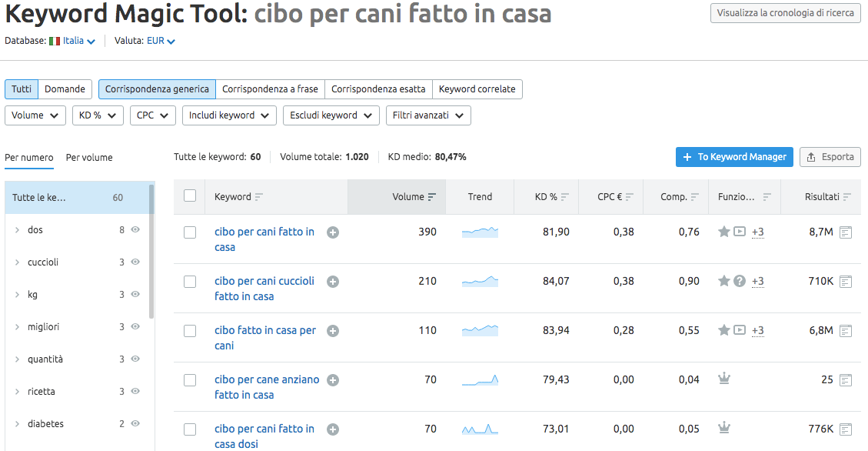Expand the 'migliori' keyword group
The image size is (868, 451).
(17, 327)
